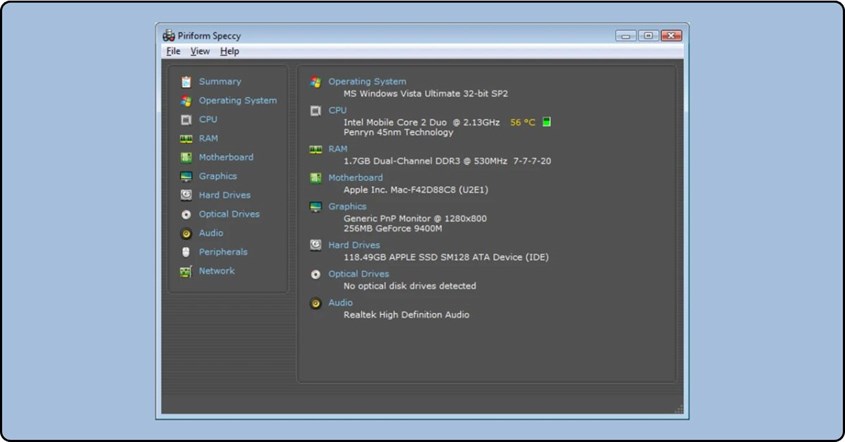Click the CPU chip icon in sidebar
Viewport: 845px width, 442px height.
pos(186,120)
